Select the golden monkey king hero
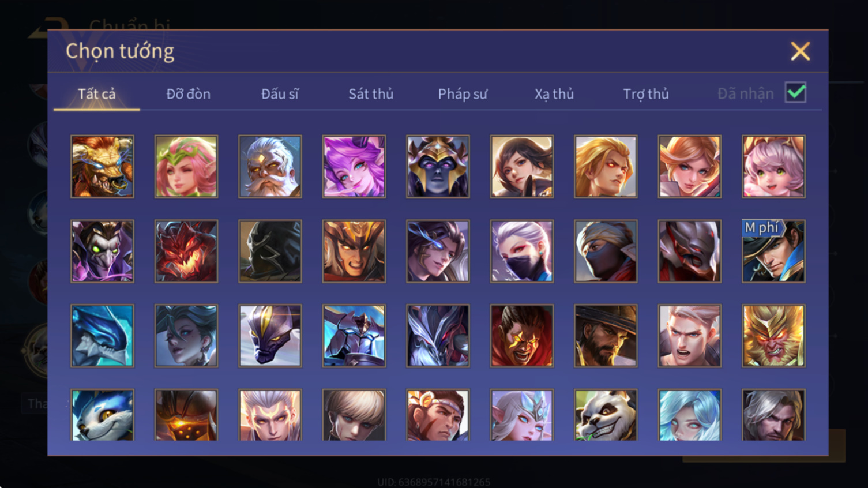868x488 pixels. [x=773, y=336]
